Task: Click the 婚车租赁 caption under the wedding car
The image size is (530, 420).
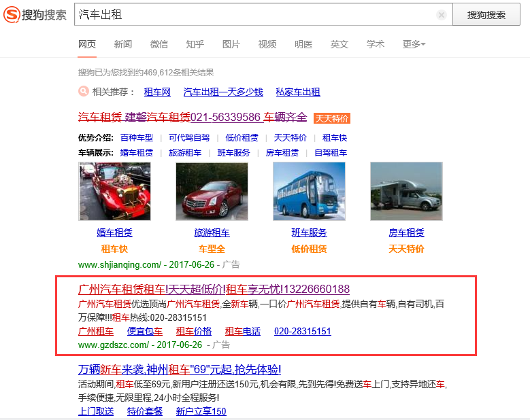Action: (114, 232)
